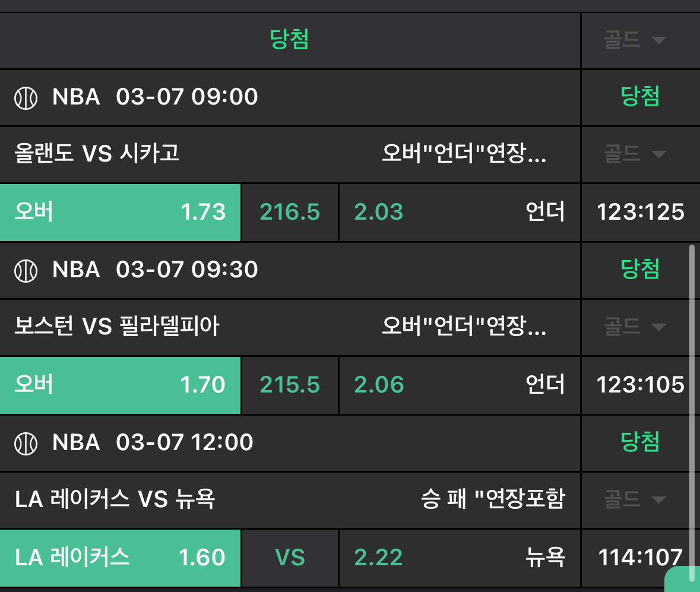Click the 216.5 handicap line value
This screenshot has height=592, width=700.
tap(290, 212)
